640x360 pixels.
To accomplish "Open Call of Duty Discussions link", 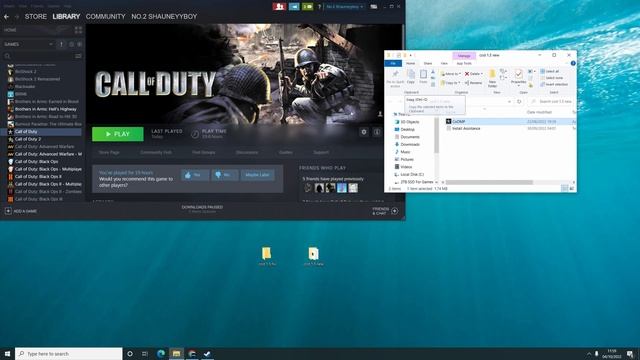I will (x=247, y=152).
